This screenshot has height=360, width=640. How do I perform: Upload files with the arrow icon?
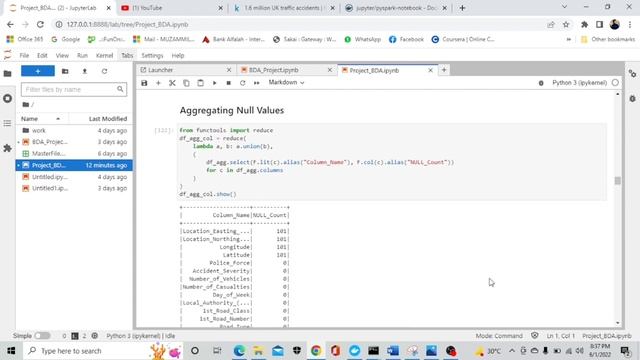coord(85,71)
